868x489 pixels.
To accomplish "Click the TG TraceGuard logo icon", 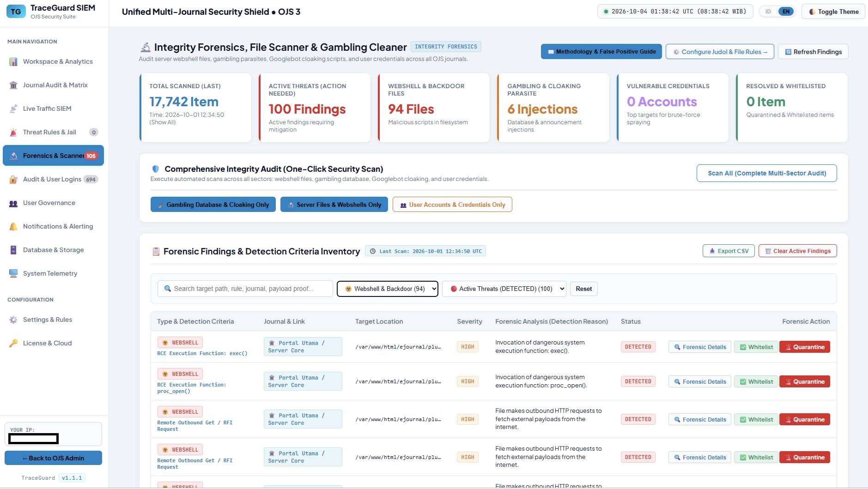I will (16, 12).
